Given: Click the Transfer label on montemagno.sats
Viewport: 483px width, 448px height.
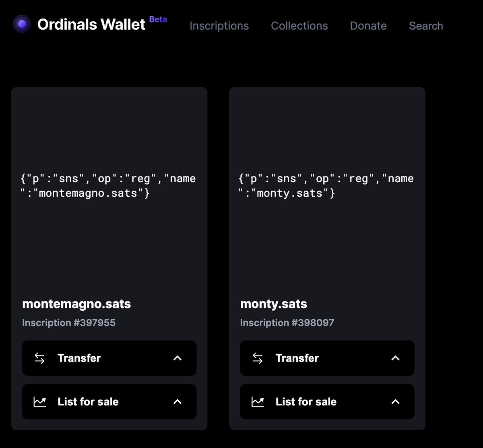Looking at the screenshot, I should coord(79,358).
